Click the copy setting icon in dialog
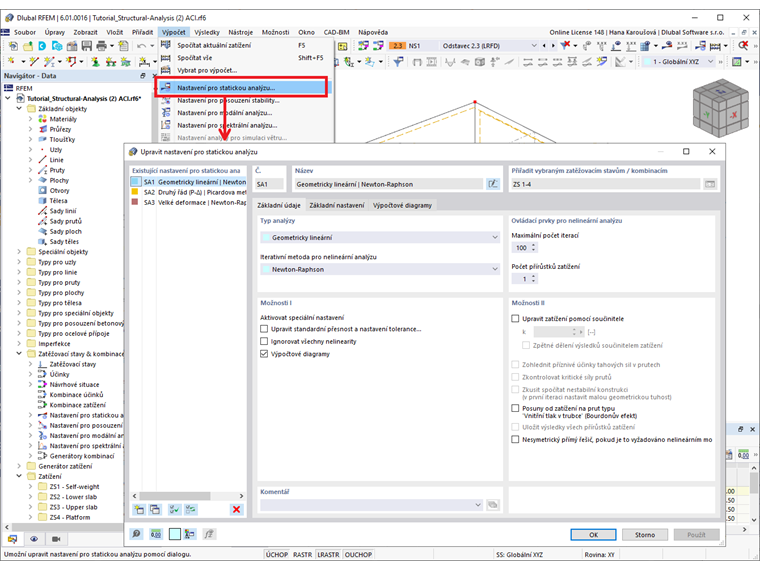The width and height of the screenshot is (760, 570). click(155, 509)
